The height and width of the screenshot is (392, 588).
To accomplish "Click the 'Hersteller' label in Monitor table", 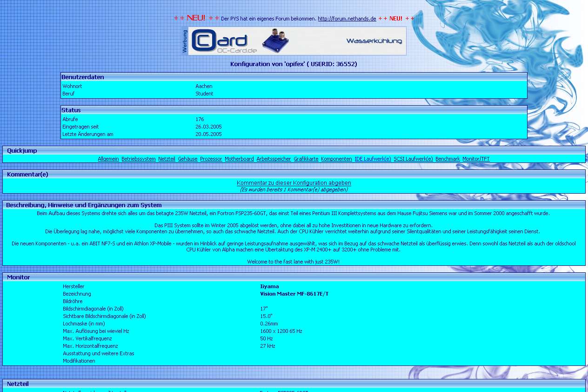I will coord(73,286).
